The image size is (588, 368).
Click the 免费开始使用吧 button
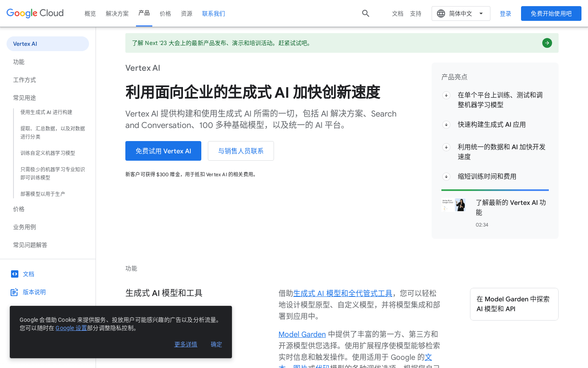click(551, 13)
